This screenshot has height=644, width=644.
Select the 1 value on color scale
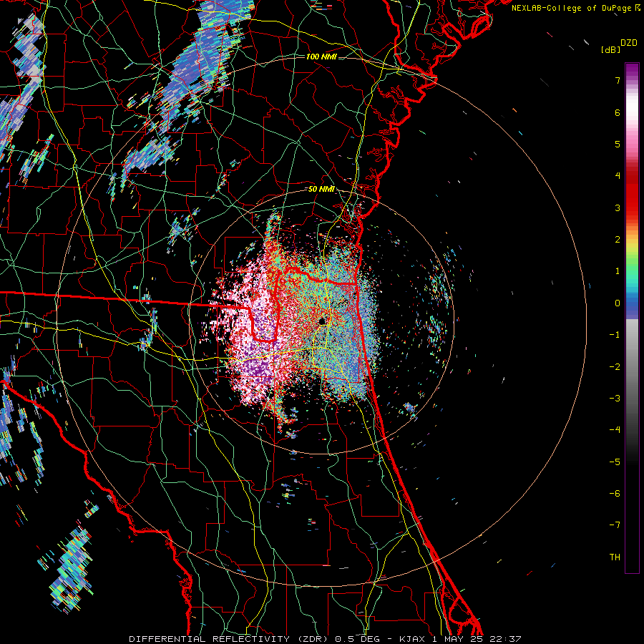pyautogui.click(x=618, y=271)
